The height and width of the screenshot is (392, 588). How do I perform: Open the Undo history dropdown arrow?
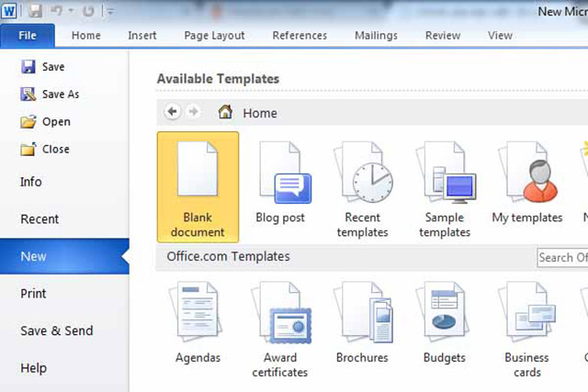coord(71,11)
